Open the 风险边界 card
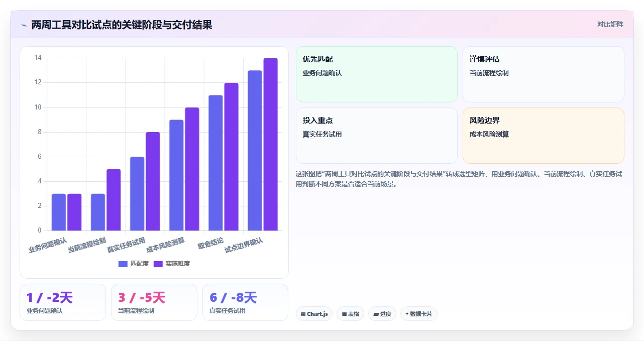Screen dimensions: 644x341 click(544, 136)
